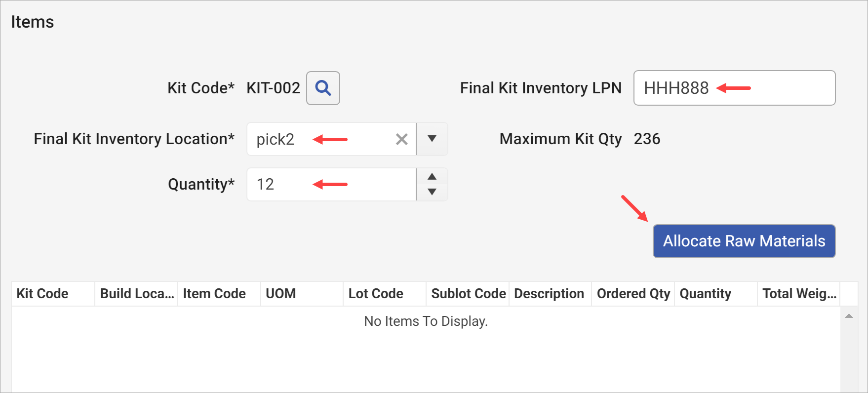Sort the grid by Total Weight
The width and height of the screenshot is (868, 393).
pyautogui.click(x=798, y=294)
